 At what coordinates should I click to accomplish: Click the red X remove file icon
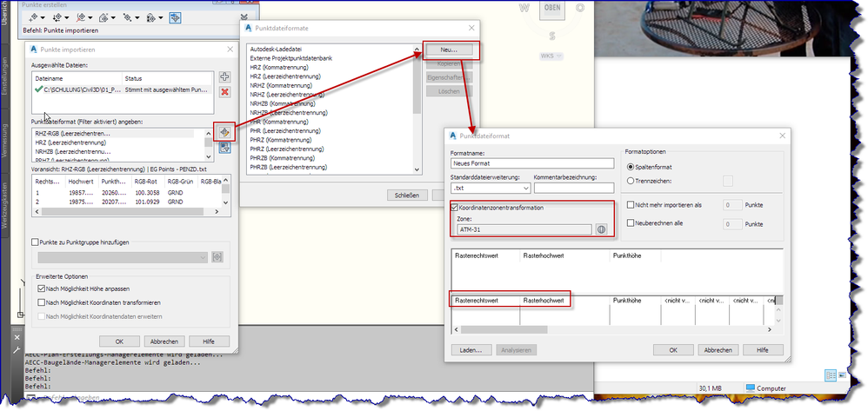coord(224,92)
